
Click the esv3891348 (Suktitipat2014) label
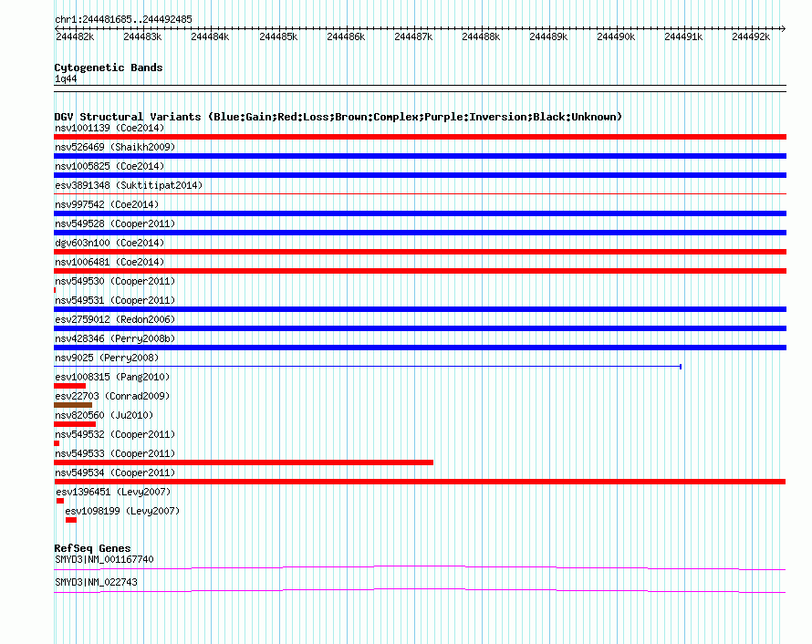tap(129, 185)
